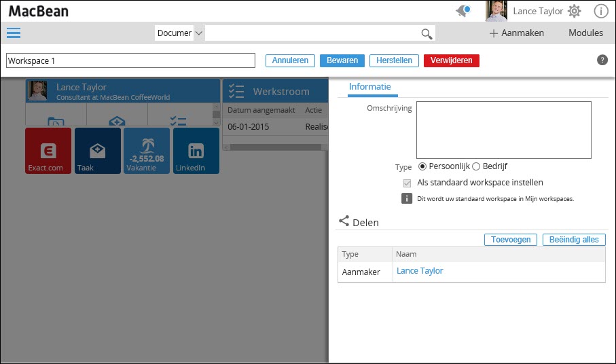This screenshot has width=616, height=364.
Task: Open the Taak tile
Action: pos(97,150)
